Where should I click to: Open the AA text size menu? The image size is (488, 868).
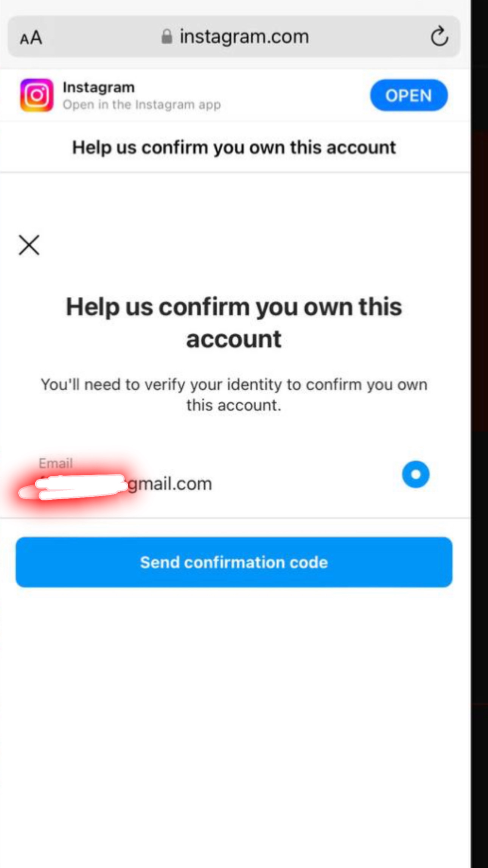point(31,37)
